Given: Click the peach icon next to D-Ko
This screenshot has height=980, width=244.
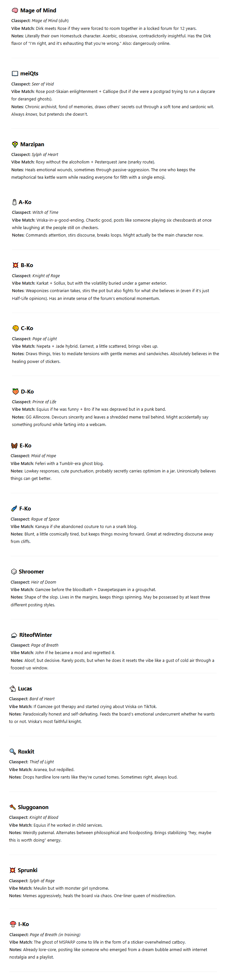Looking at the screenshot, I should coord(15,392).
